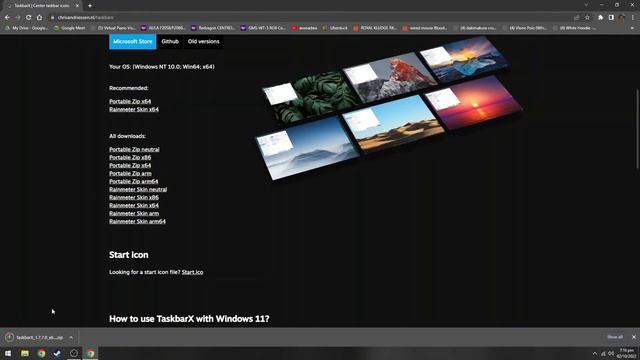Open a new tab with the plus button
The height and width of the screenshot is (360, 640).
pyautogui.click(x=90, y=6)
